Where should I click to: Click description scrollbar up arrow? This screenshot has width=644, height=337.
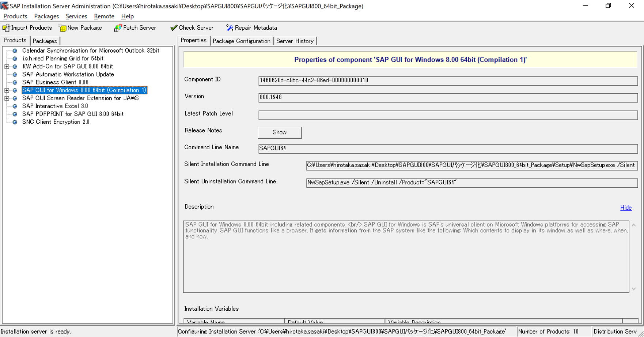(x=634, y=225)
